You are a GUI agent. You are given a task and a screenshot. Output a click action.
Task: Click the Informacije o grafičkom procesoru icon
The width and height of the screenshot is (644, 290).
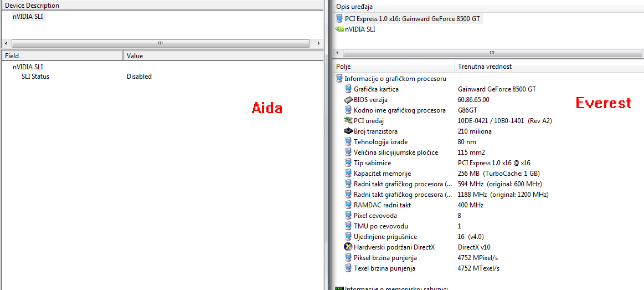(x=339, y=78)
